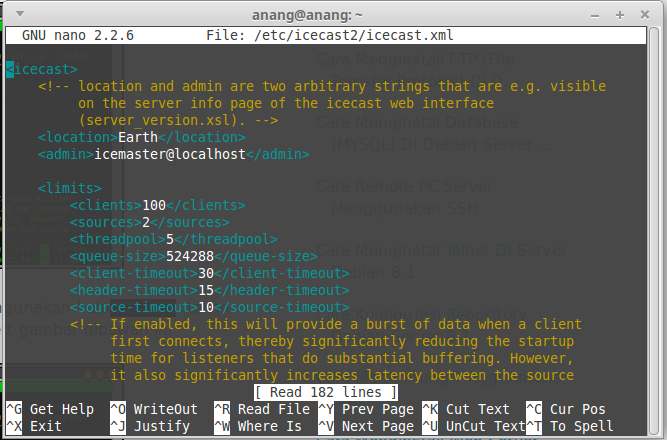
Task: Click the header-timeout value 15
Action: pyautogui.click(x=206, y=291)
